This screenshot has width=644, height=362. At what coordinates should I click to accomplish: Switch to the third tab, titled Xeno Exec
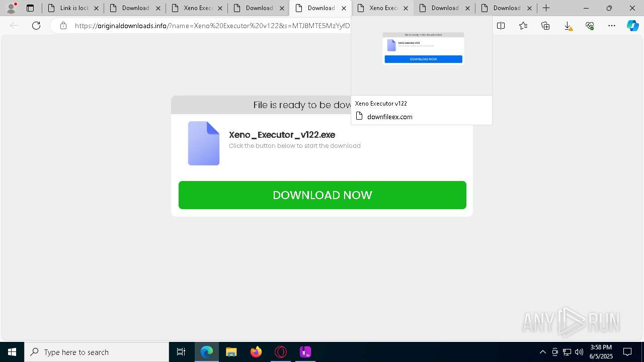[197, 8]
